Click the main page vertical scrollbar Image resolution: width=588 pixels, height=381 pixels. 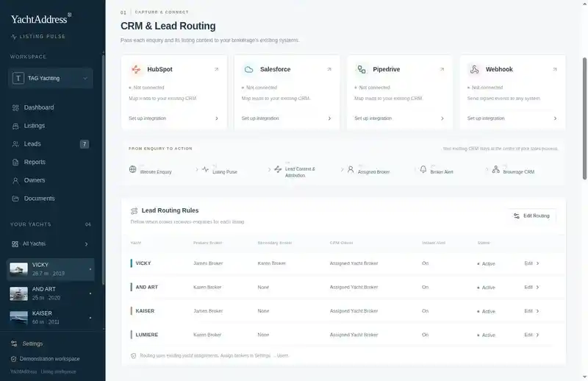tap(584, 118)
